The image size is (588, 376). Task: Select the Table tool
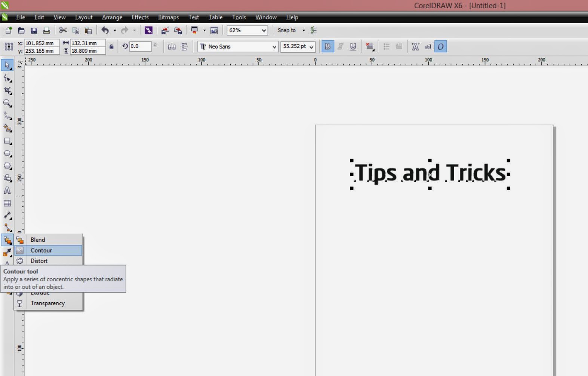pos(7,203)
